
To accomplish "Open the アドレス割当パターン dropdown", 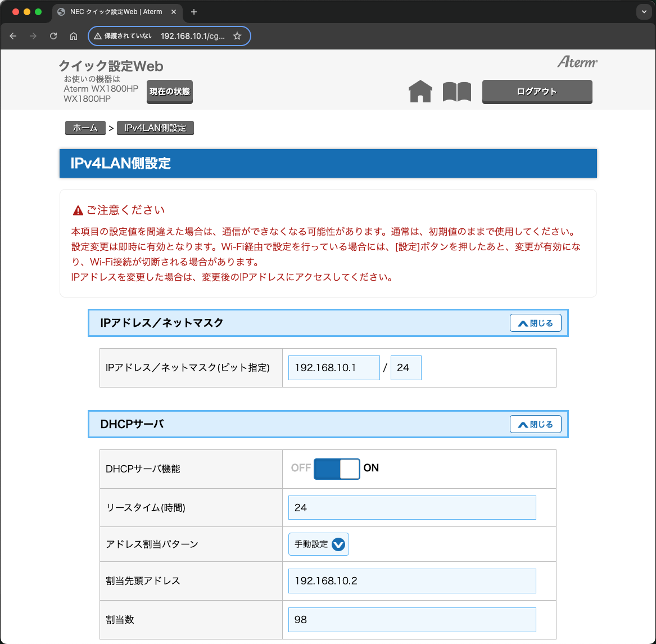I will pos(318,544).
